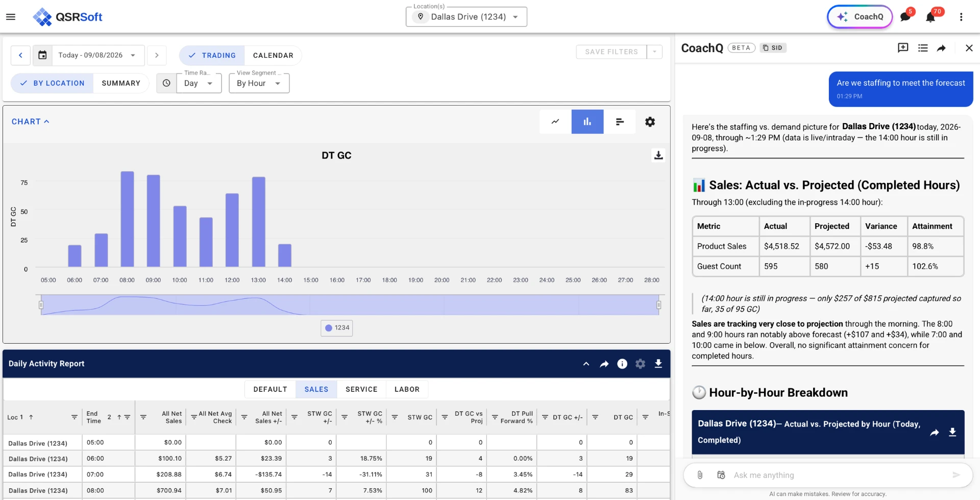The height and width of the screenshot is (500, 980).
Task: Close the CoachQ panel
Action: (969, 48)
